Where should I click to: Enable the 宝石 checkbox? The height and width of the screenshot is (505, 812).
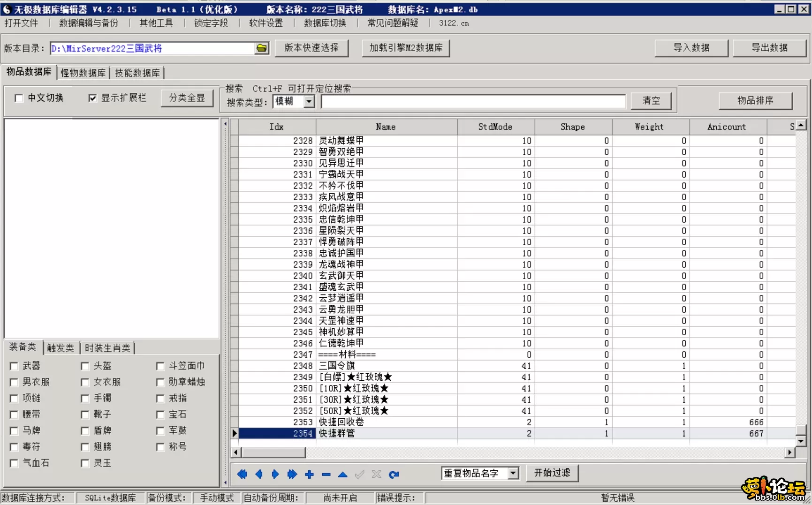point(160,415)
